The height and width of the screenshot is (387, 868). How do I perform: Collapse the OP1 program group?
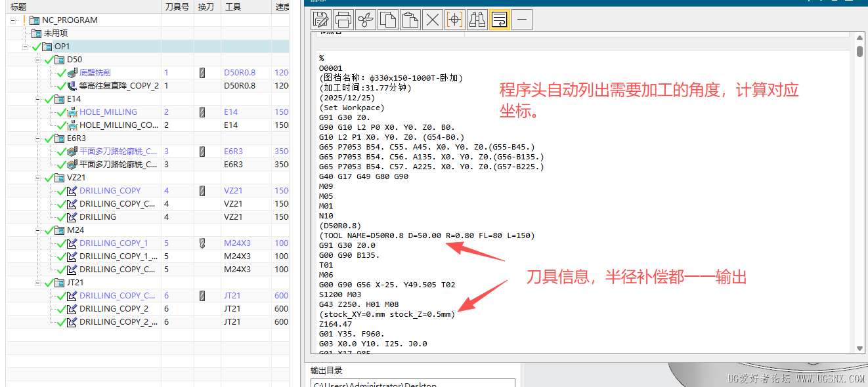point(25,46)
